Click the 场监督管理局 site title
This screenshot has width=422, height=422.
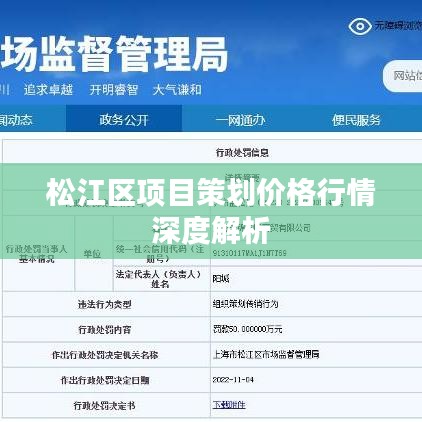114,54
